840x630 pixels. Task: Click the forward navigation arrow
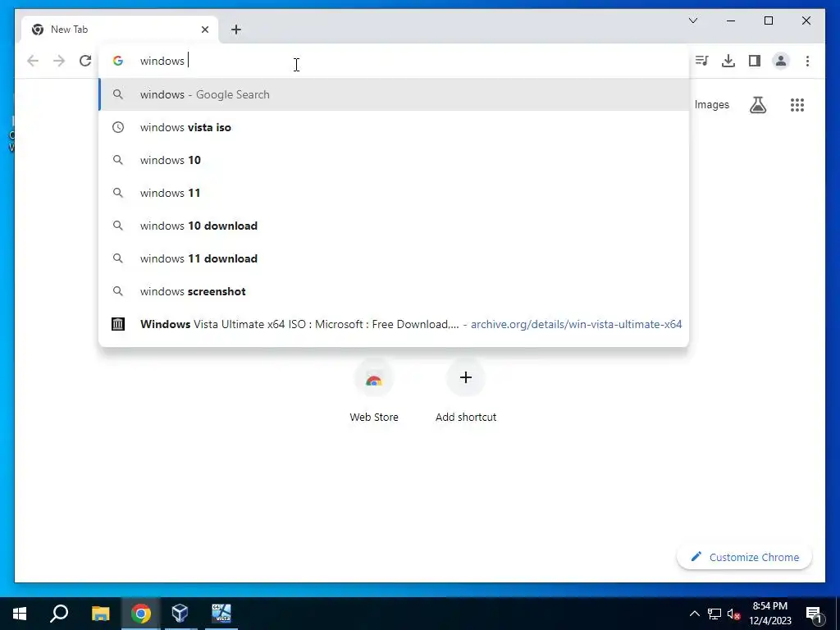[x=59, y=61]
